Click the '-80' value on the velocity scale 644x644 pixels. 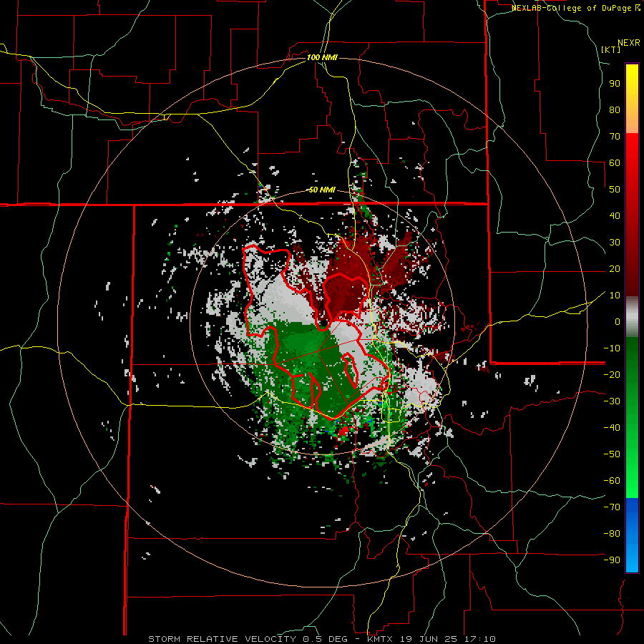click(612, 534)
